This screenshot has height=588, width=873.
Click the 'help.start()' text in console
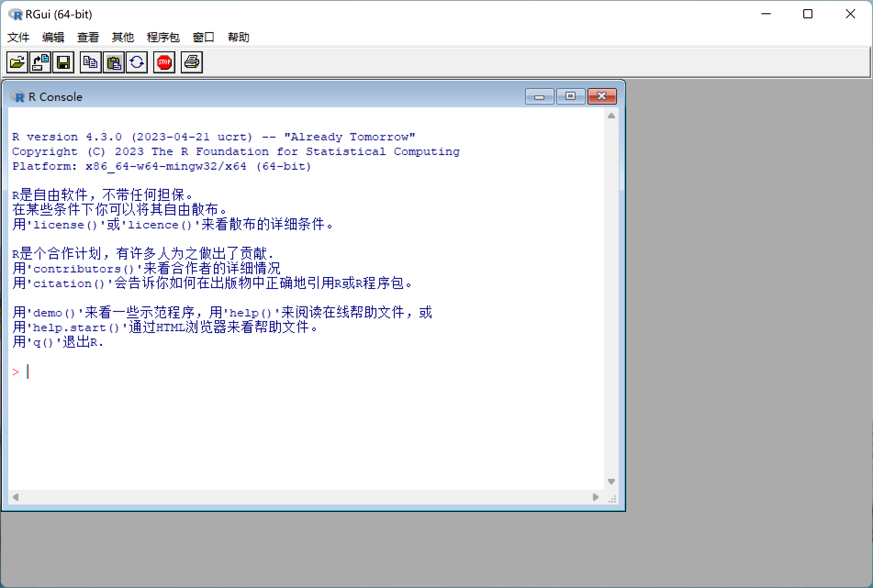[77, 327]
